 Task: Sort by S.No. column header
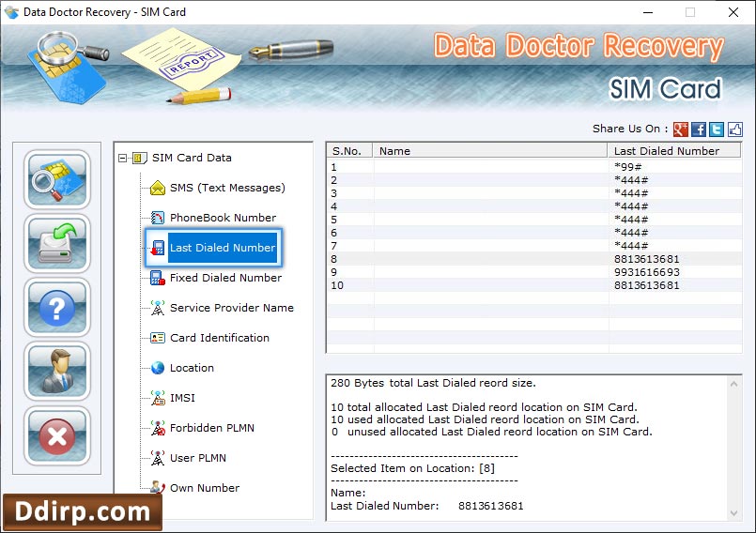pyautogui.click(x=350, y=151)
